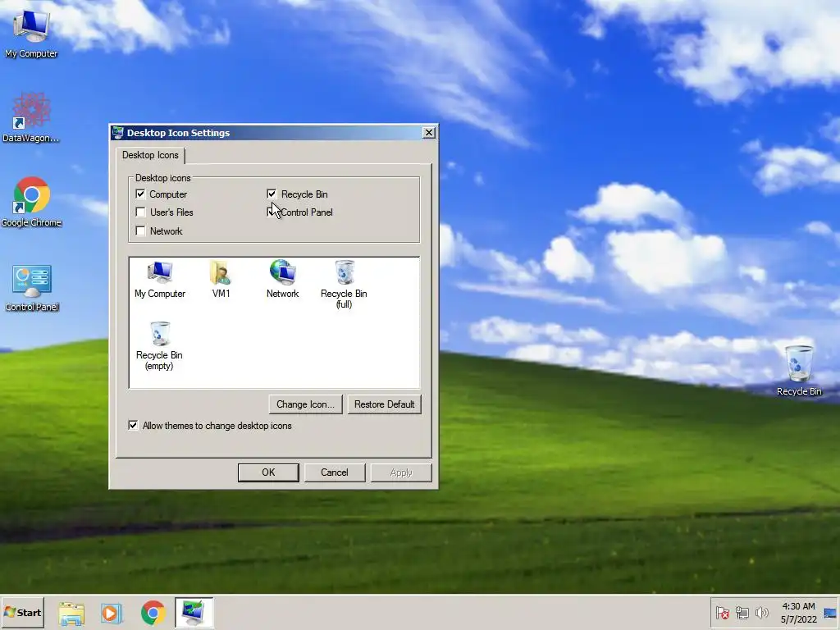Toggle the Control Panel checkbox
The image size is (840, 630).
(x=272, y=212)
